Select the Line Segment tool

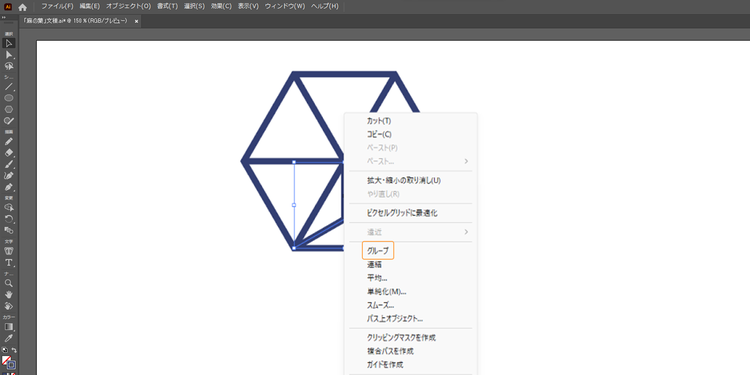click(x=9, y=87)
